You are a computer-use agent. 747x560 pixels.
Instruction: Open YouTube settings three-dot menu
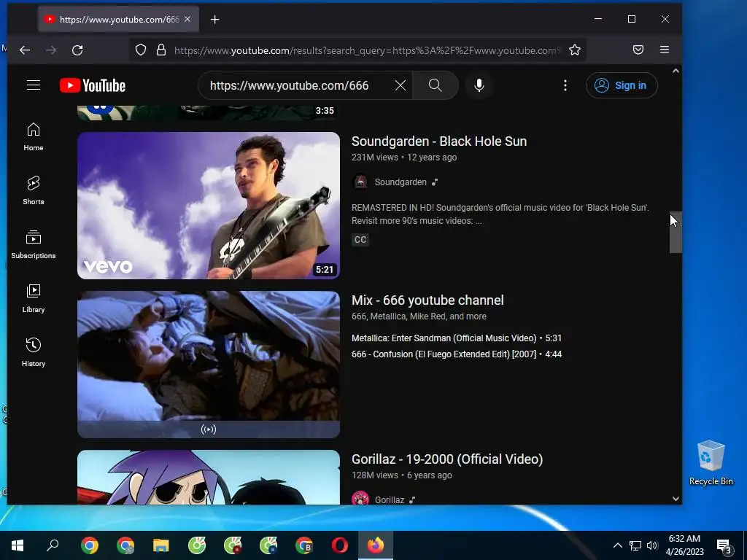(565, 85)
